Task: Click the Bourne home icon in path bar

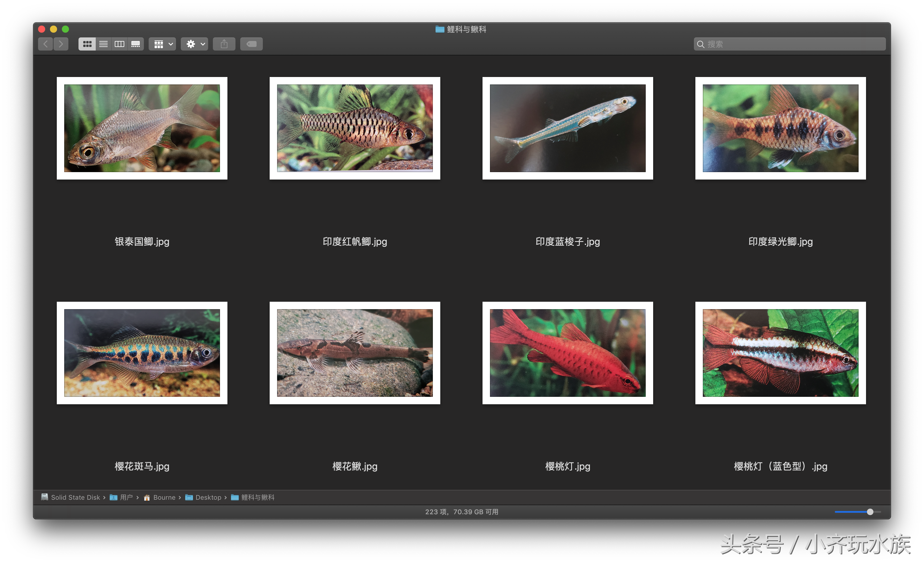Action: [147, 498]
